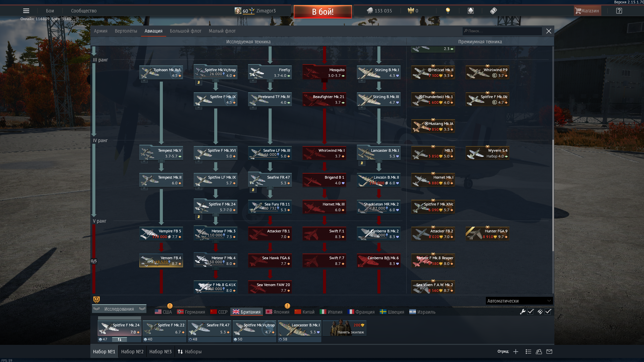Open the lightbulb hints icon
This screenshot has width=644, height=362.
click(448, 11)
